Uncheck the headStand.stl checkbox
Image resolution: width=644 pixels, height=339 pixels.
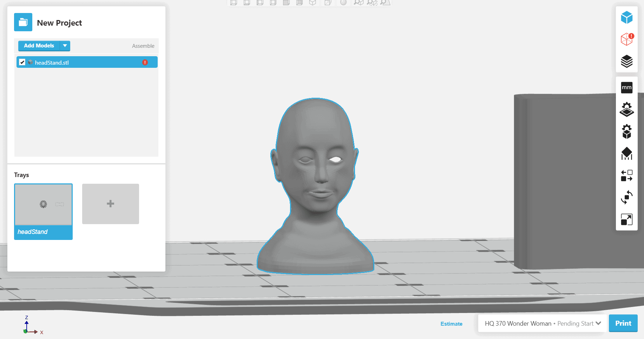(x=22, y=62)
